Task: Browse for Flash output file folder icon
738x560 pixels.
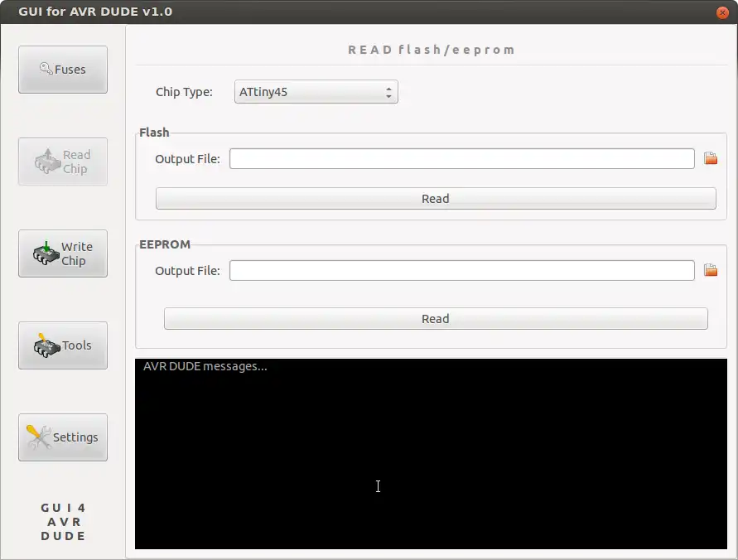Action: tap(710, 158)
